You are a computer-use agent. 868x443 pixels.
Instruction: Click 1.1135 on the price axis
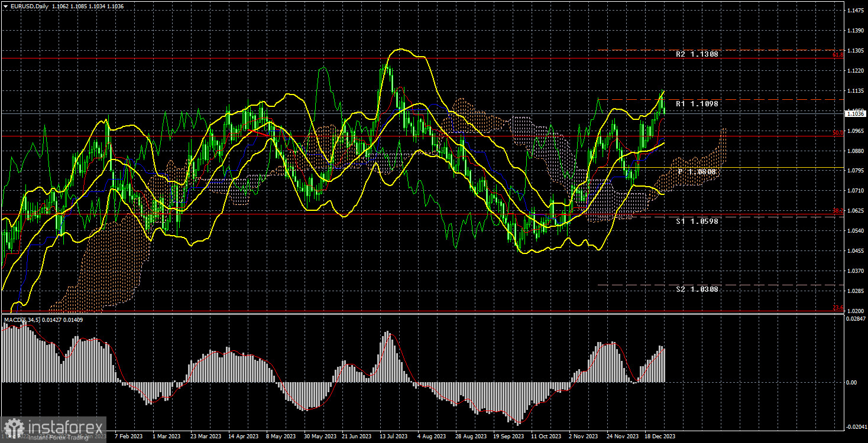[855, 91]
